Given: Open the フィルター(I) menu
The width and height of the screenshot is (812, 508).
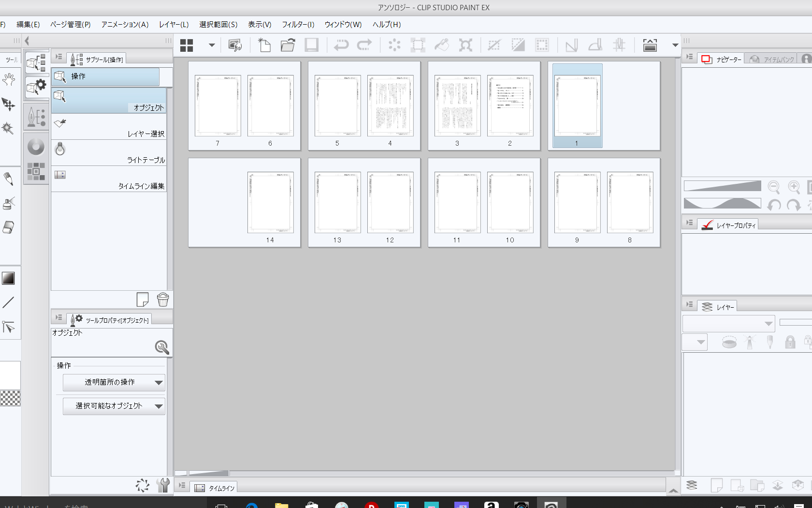Looking at the screenshot, I should [298, 25].
